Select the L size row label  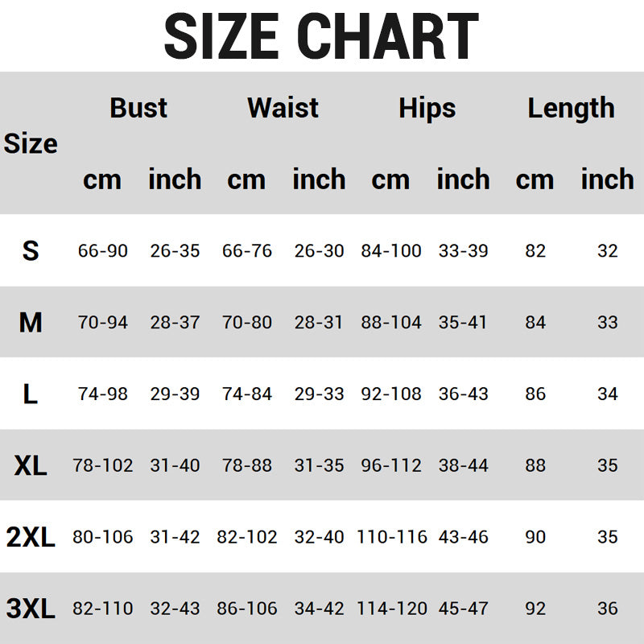click(31, 394)
